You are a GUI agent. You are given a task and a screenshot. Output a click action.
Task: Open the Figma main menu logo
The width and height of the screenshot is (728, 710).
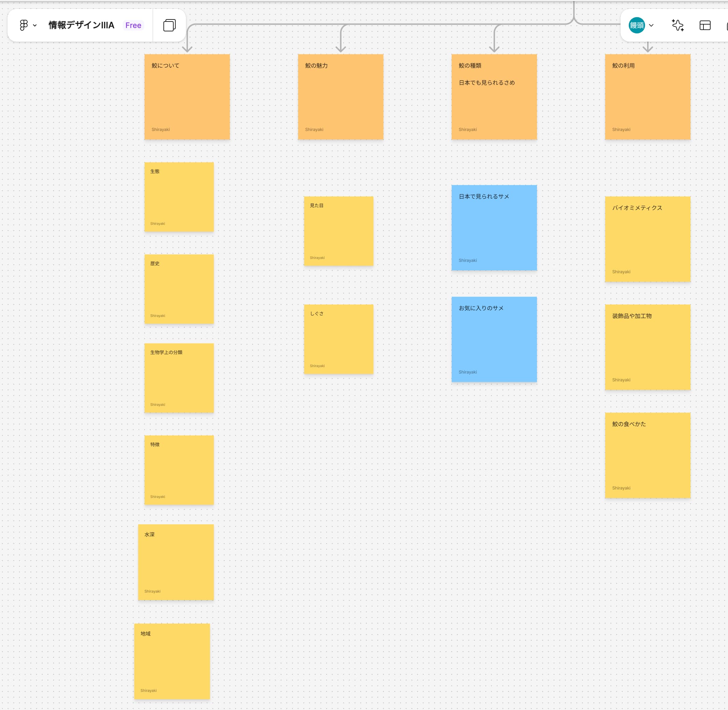[x=24, y=25]
